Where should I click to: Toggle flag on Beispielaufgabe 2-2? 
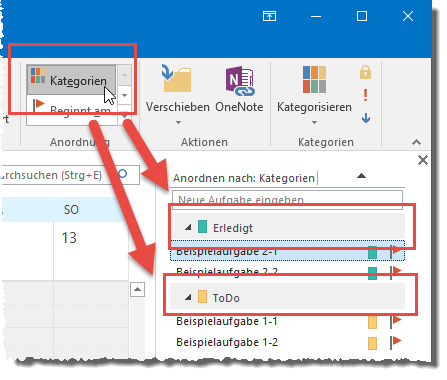(396, 272)
